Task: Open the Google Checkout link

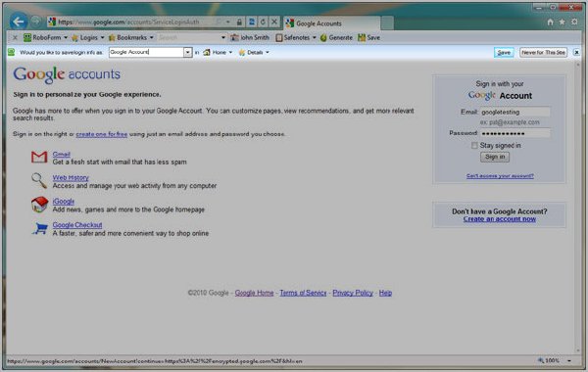Action: click(77, 225)
